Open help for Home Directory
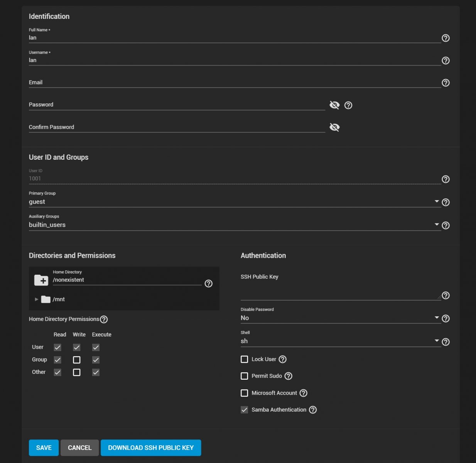Screen dimensions: 476x463 (x=209, y=284)
